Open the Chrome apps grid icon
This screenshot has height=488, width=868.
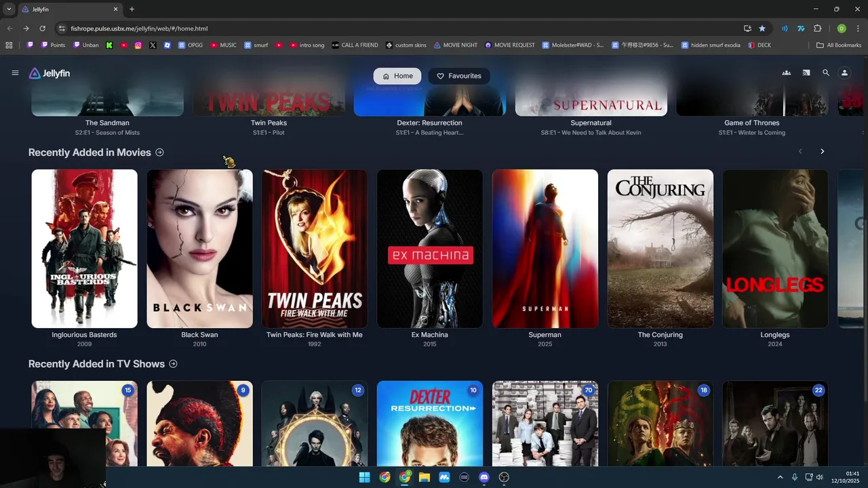pyautogui.click(x=9, y=45)
